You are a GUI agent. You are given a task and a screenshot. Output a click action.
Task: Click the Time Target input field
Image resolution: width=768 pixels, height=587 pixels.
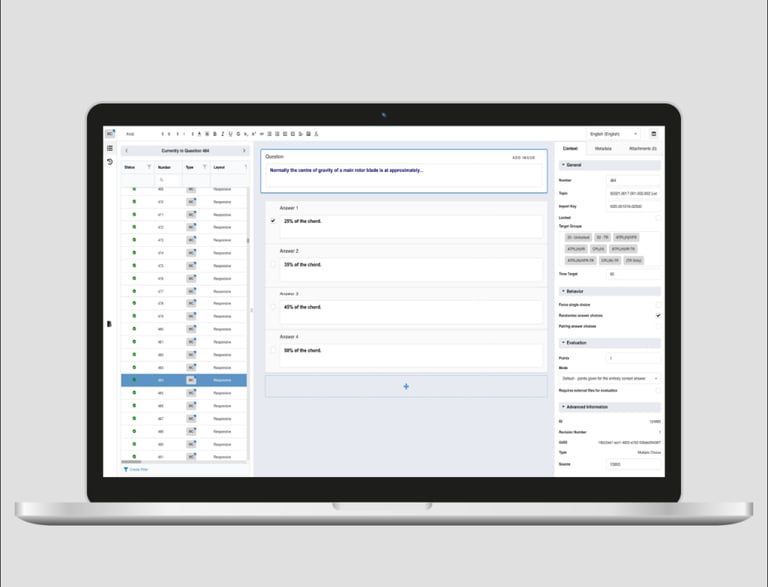pyautogui.click(x=633, y=274)
